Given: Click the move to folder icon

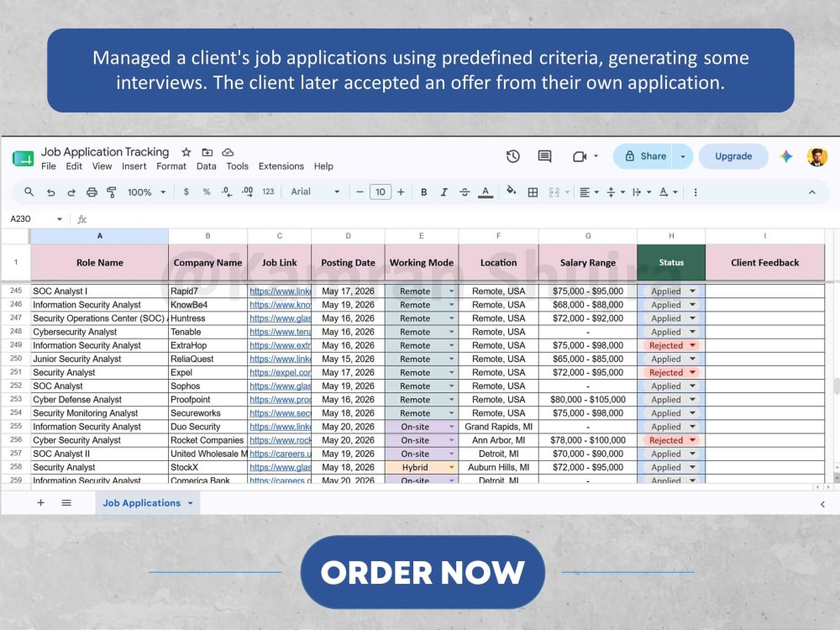Looking at the screenshot, I should 207,152.
